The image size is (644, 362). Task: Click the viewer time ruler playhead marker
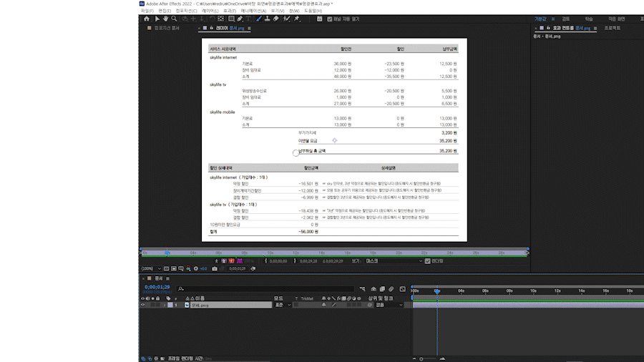167,253
